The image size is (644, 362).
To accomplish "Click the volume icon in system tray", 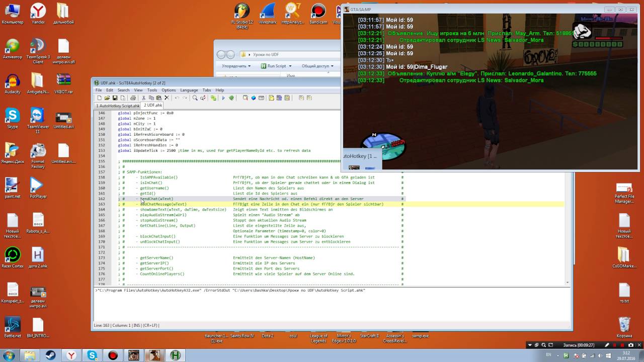I will click(x=600, y=355).
